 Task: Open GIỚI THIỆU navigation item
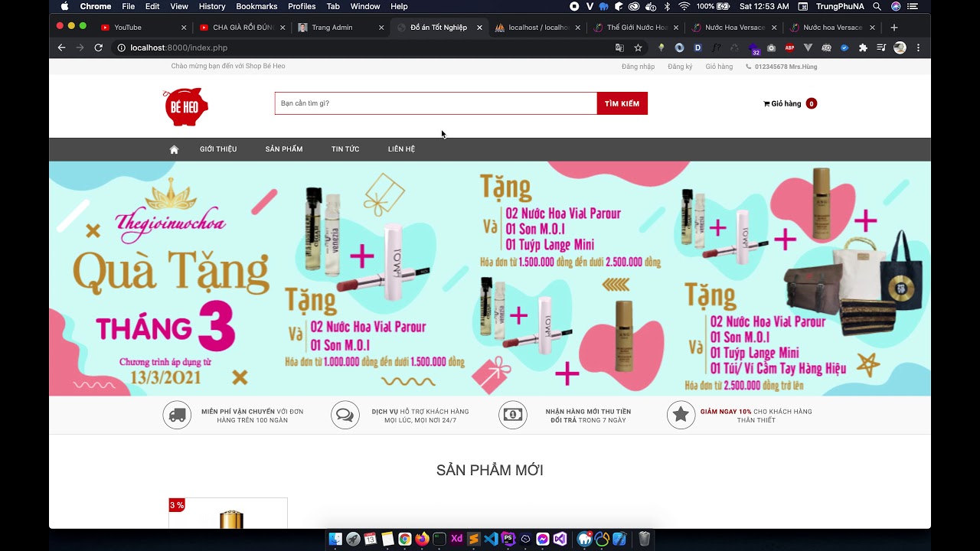click(x=218, y=149)
